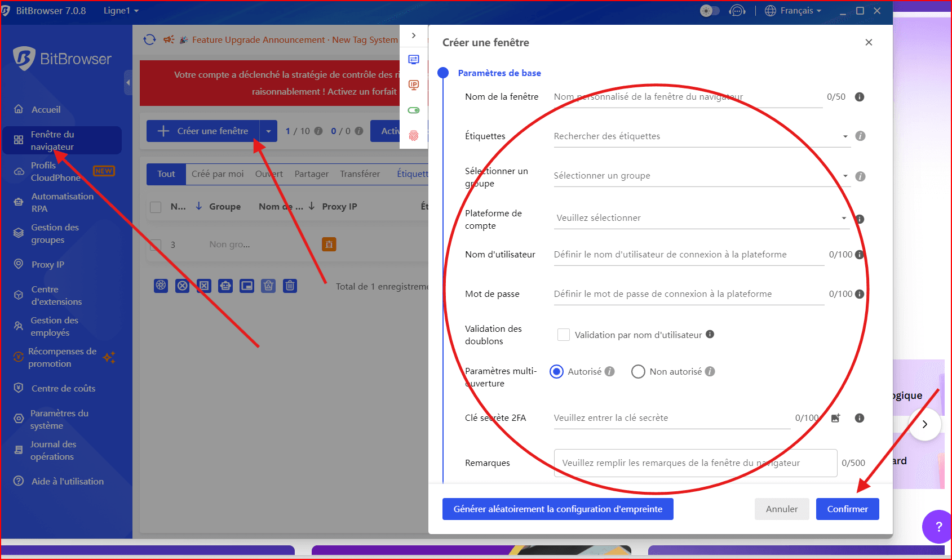Select the Autorisé radio button
Viewport: 952px width, 560px height.
[556, 372]
